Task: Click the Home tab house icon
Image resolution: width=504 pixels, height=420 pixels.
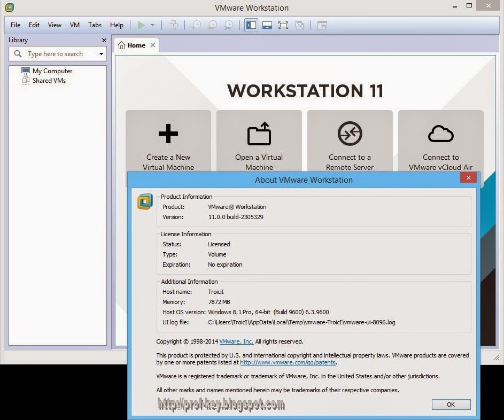Action: pos(121,45)
